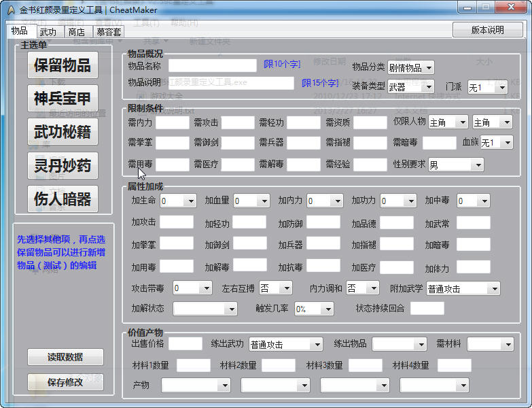The width and height of the screenshot is (532, 408).
Task: Open the 需材料 dropdown
Action: click(x=491, y=345)
